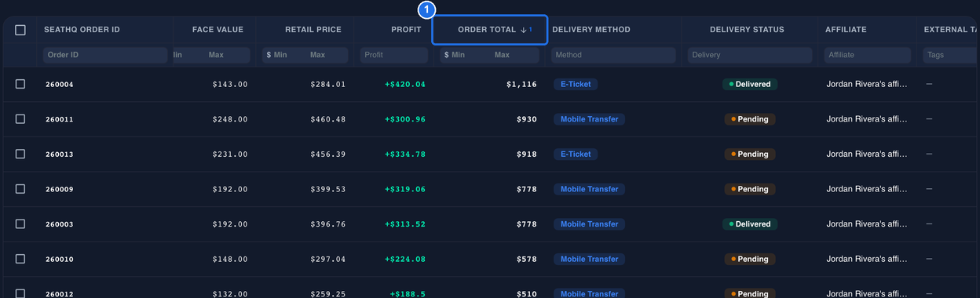The image size is (980, 298).
Task: Click profit value +$334.78
Action: 405,154
